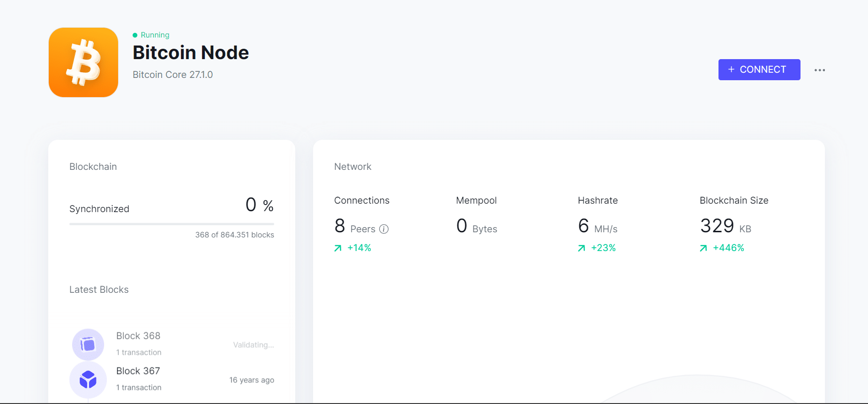Click the orange Bitcoin app logo

click(83, 62)
